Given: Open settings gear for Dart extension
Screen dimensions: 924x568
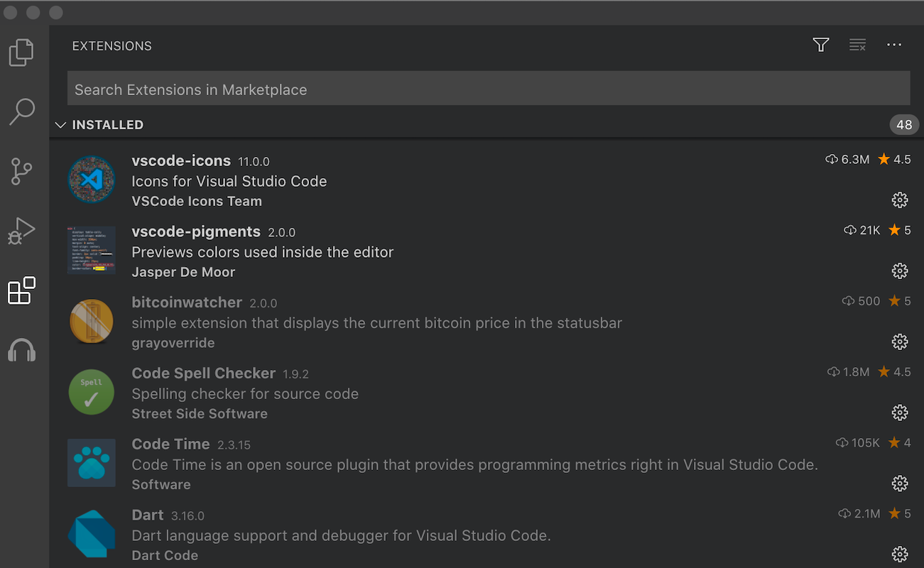Looking at the screenshot, I should click(900, 554).
